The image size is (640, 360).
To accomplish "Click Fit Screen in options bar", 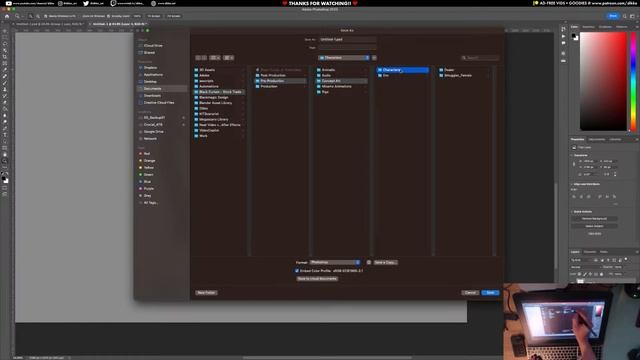I will click(154, 16).
